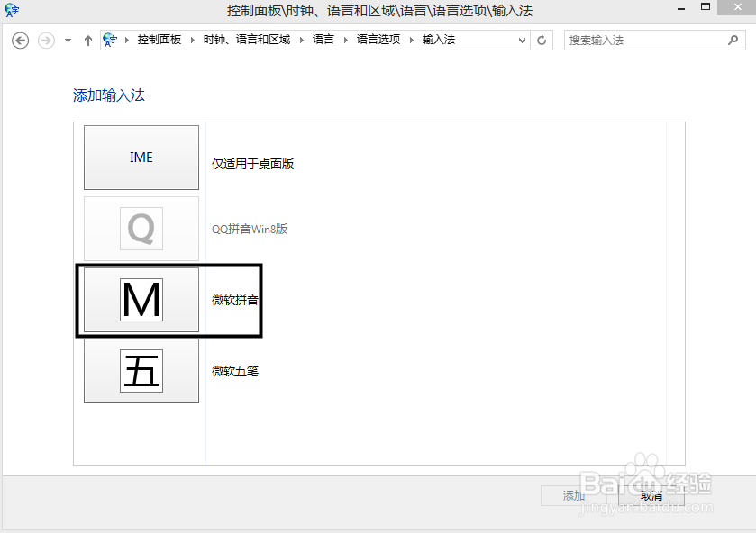Open 语言选项 from the breadcrumb path
The height and width of the screenshot is (533, 756).
pos(372,40)
